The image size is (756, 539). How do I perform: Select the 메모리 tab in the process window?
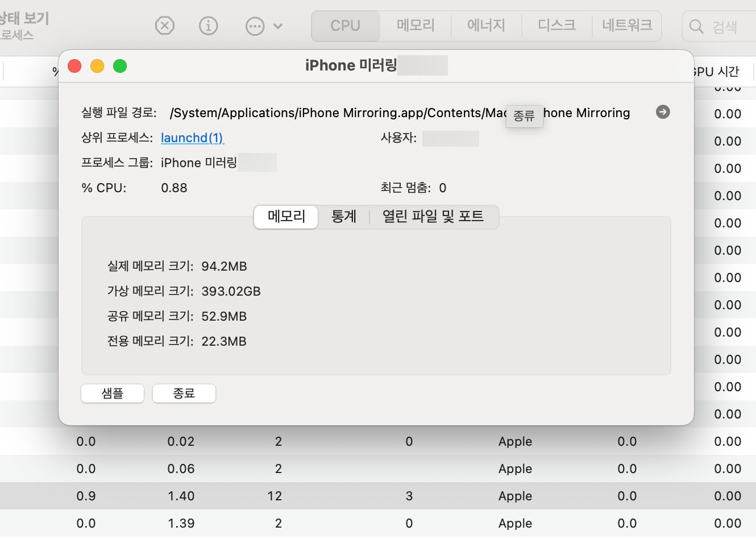(x=285, y=217)
